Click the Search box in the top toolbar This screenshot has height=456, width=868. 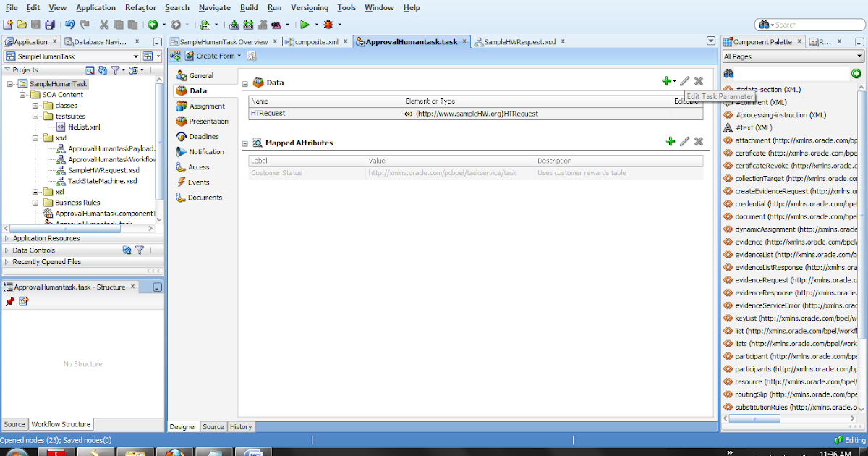[x=810, y=24]
